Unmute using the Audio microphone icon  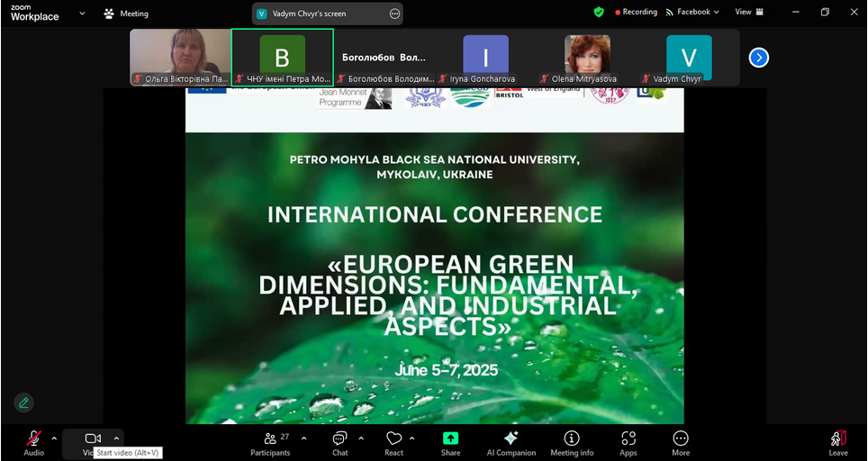[x=34, y=438]
